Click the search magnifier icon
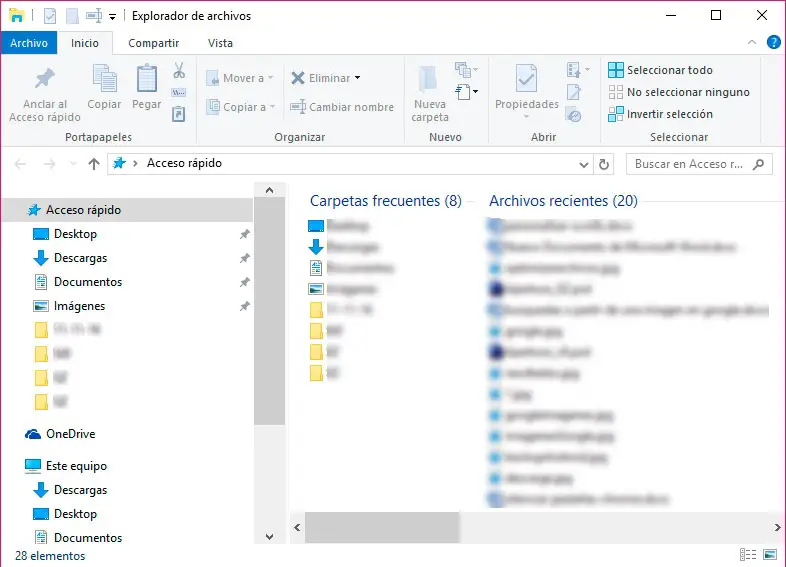 coord(759,164)
